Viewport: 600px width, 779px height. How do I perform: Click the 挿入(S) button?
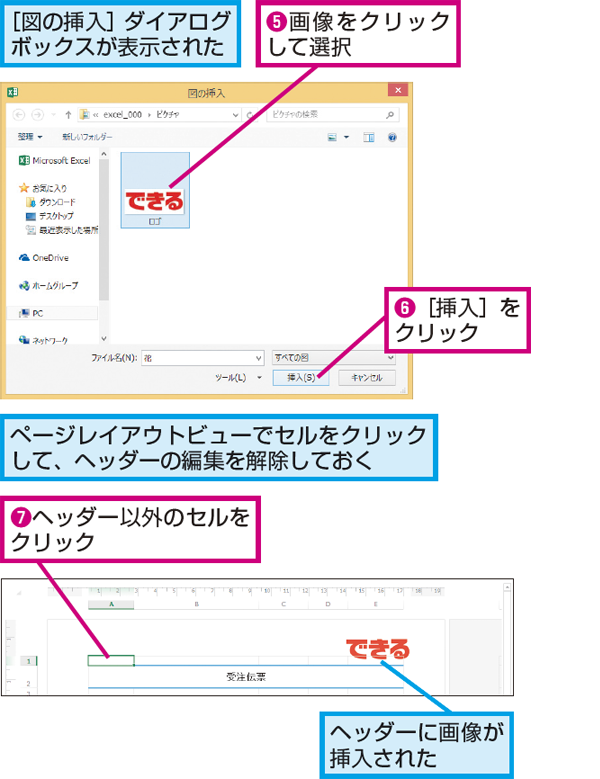click(x=301, y=378)
